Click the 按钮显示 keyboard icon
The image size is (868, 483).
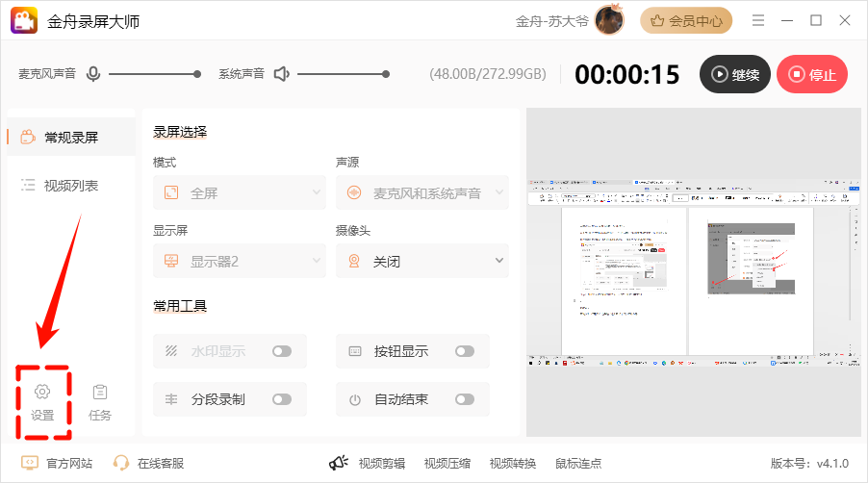pos(355,351)
